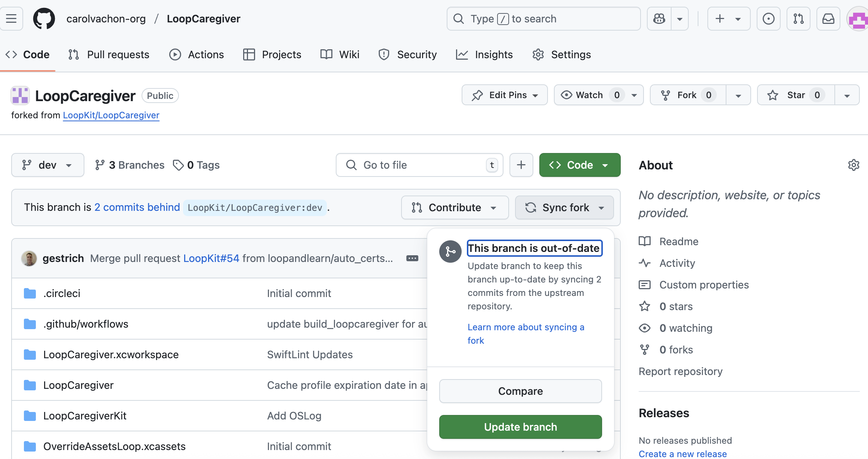Screen dimensions: 868x459
Task: Open the Readme link in About
Action: coord(669,241)
